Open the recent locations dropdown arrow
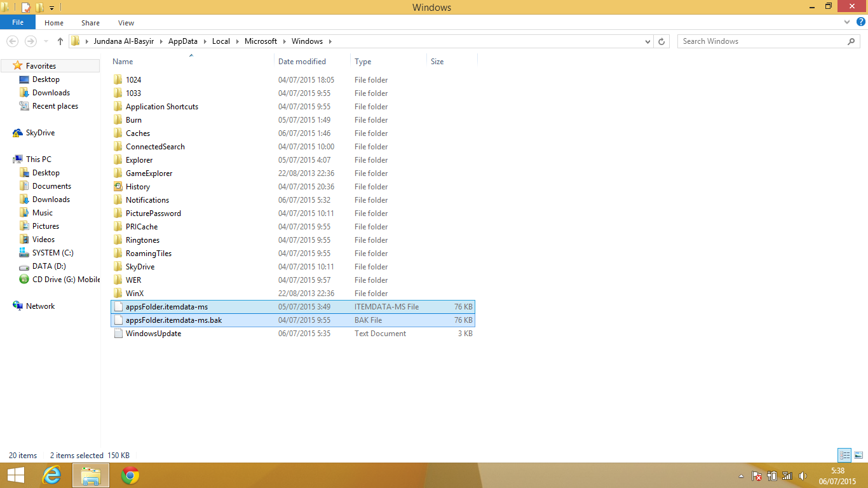The image size is (868, 488). pyautogui.click(x=44, y=42)
